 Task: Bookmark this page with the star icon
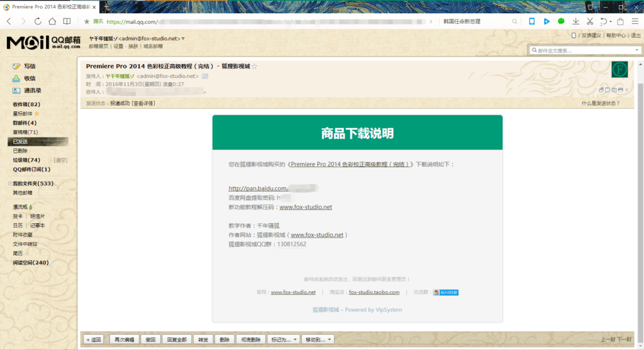click(x=87, y=21)
